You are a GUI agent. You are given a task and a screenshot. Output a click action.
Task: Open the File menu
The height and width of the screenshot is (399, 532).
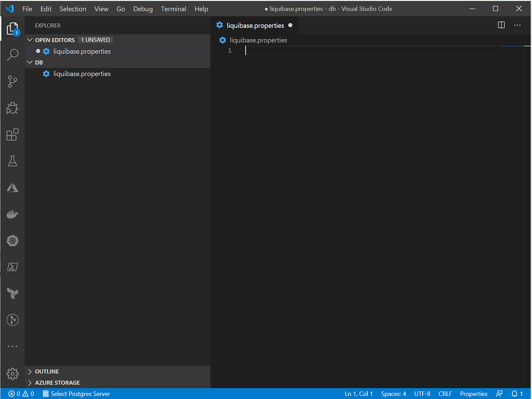[x=27, y=9]
